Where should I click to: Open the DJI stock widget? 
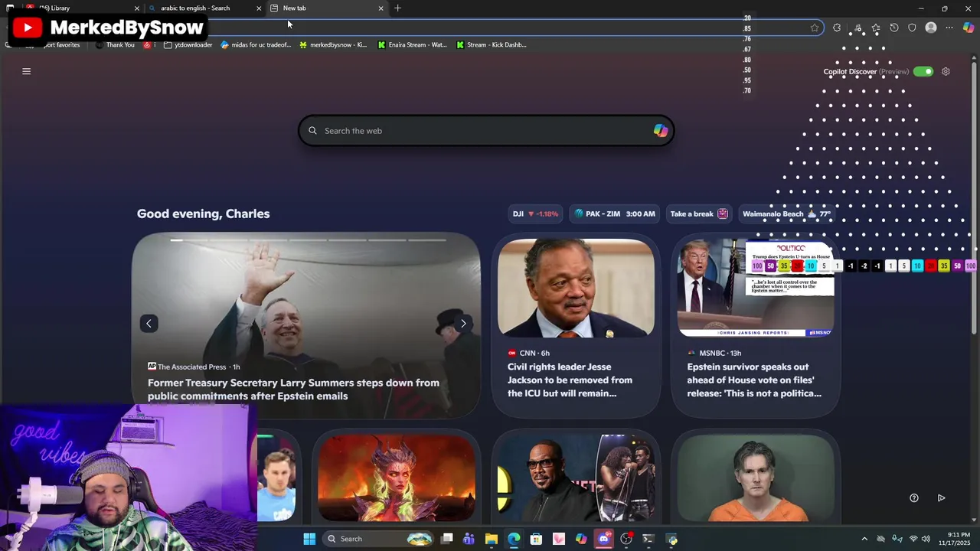point(535,214)
